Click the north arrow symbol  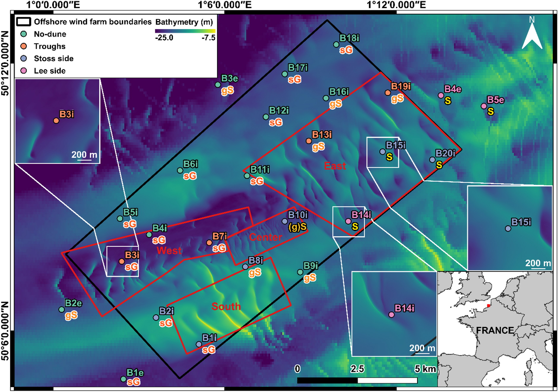click(532, 33)
